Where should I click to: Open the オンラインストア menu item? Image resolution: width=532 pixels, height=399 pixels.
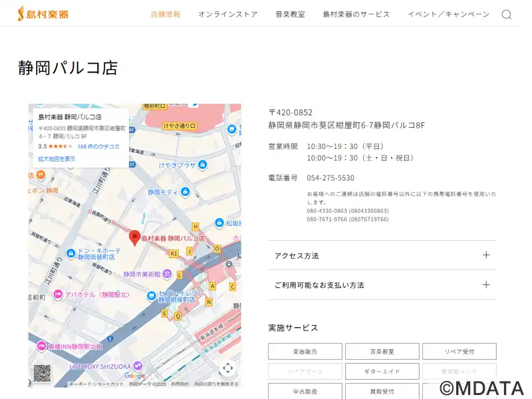(227, 14)
